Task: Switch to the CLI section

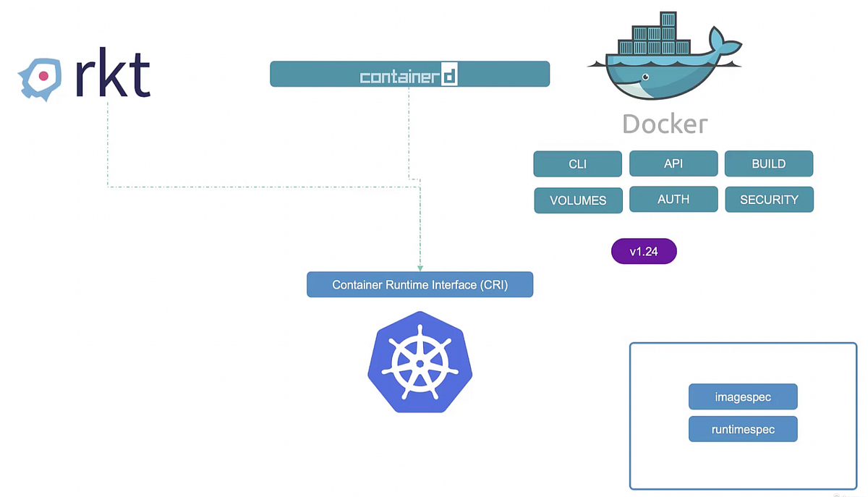Action: coord(577,163)
